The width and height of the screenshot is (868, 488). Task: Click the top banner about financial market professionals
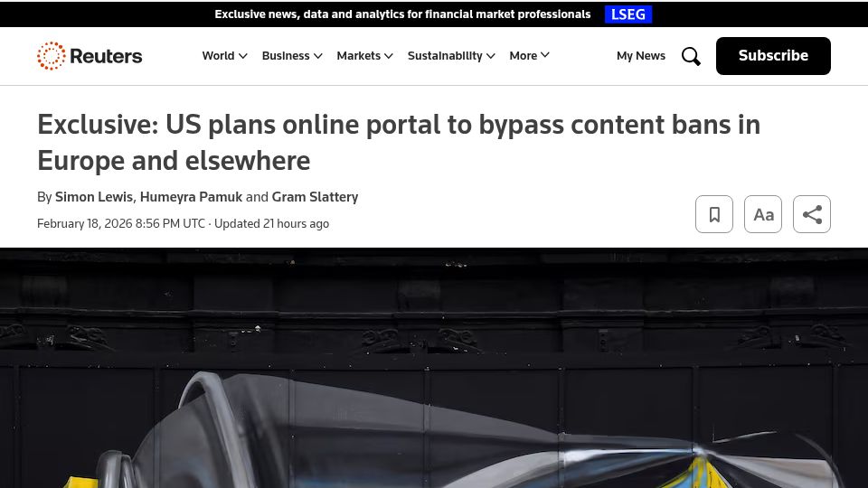coord(402,14)
